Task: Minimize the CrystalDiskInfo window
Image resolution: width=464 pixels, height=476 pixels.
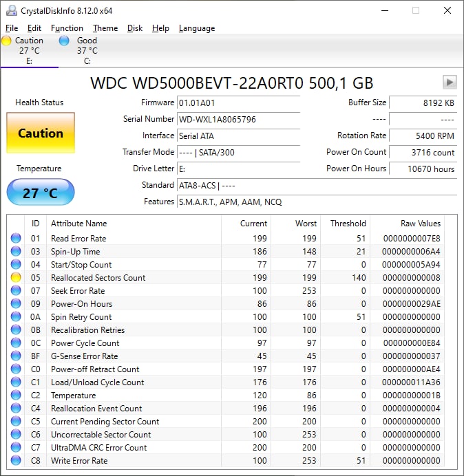Action: click(x=385, y=10)
